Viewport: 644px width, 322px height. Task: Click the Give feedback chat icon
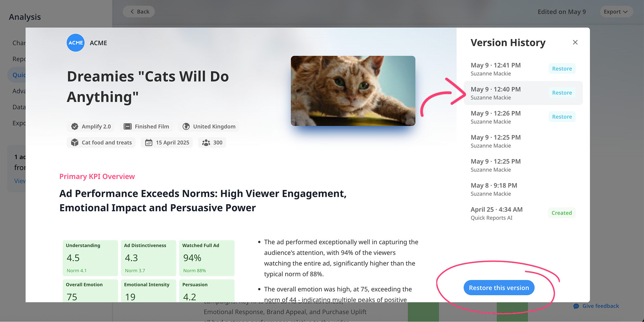coord(576,306)
